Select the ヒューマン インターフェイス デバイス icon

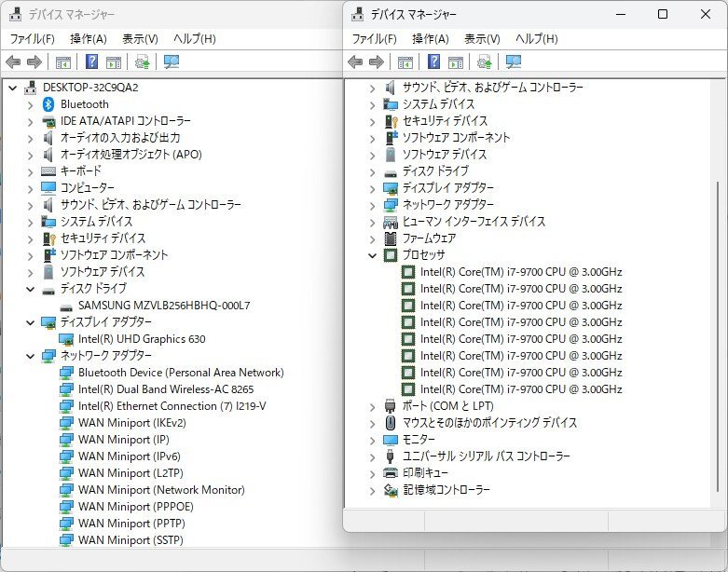point(391,223)
